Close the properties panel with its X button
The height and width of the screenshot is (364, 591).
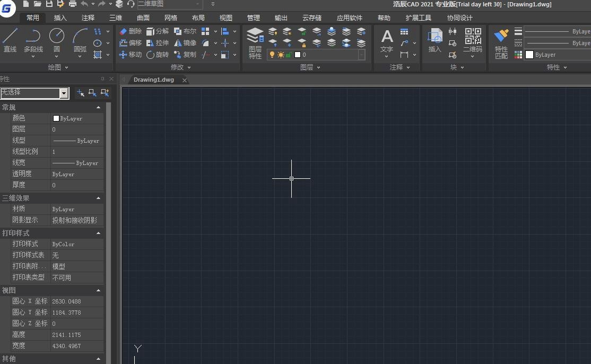point(111,79)
